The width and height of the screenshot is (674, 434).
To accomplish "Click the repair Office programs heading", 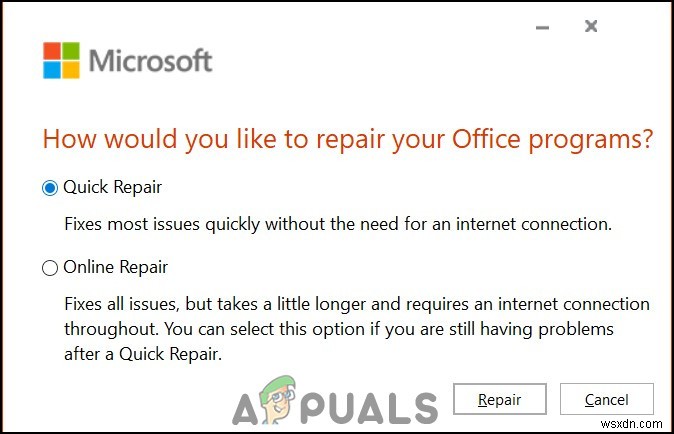I will 348,140.
